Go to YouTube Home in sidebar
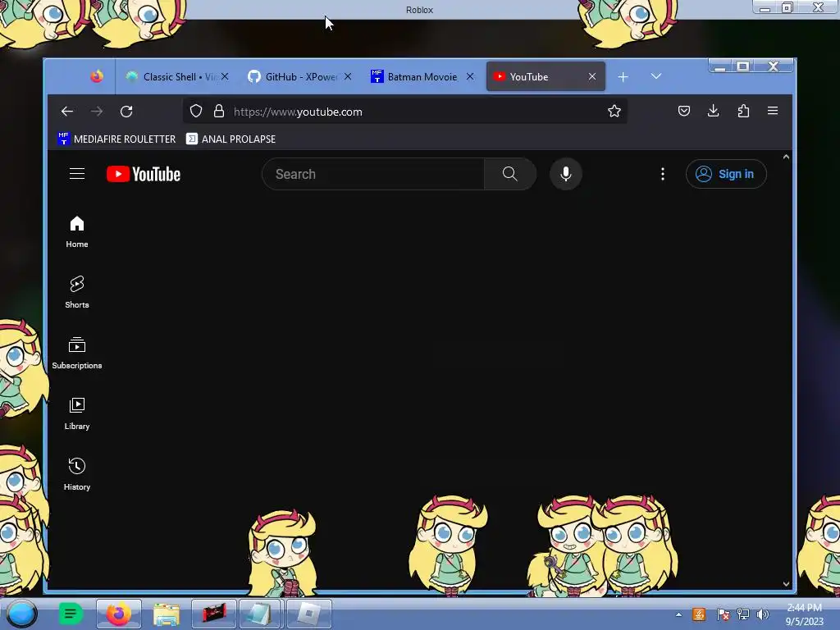This screenshot has height=630, width=840. (77, 231)
